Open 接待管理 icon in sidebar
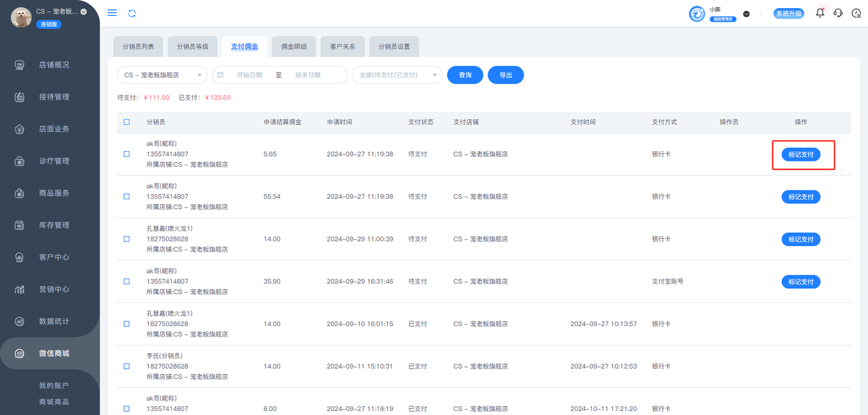Image resolution: width=868 pixels, height=415 pixels. pyautogui.click(x=20, y=97)
